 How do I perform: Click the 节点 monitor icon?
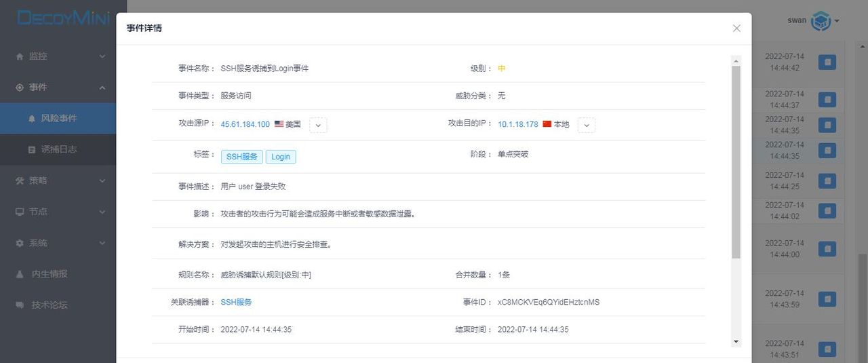coord(20,212)
